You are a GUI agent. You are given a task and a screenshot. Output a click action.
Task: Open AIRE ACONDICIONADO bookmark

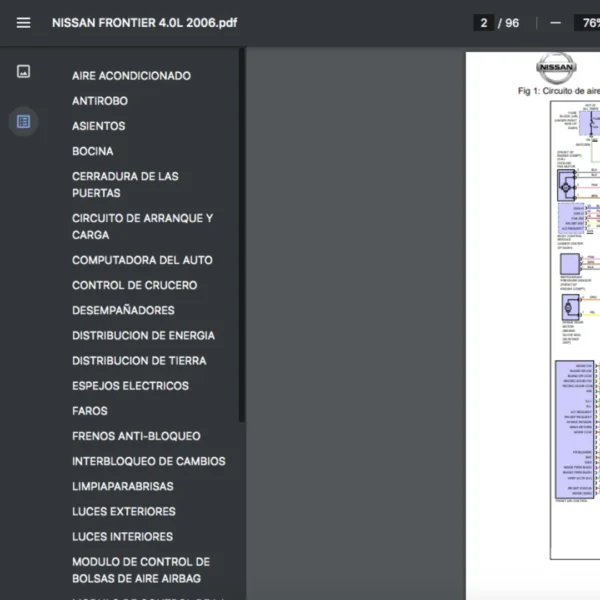click(131, 76)
